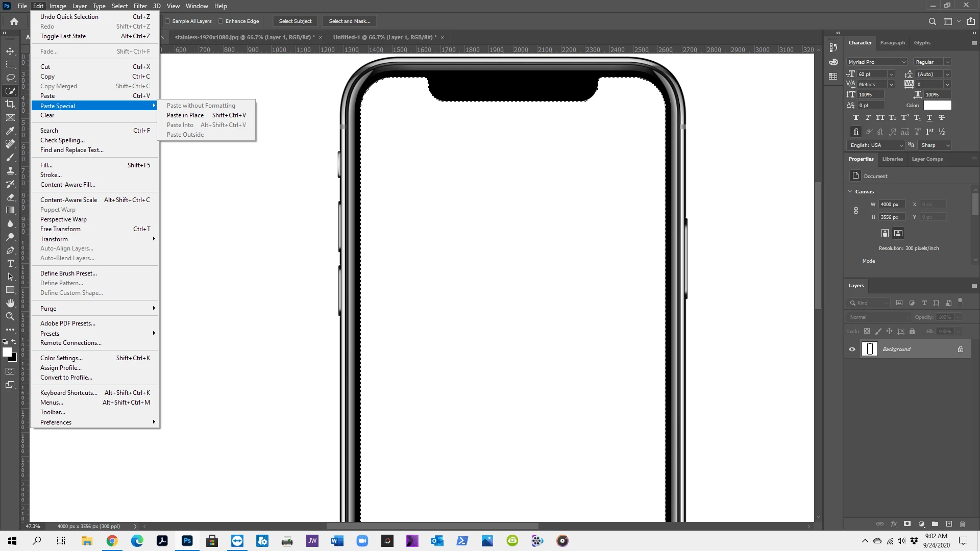Select the Hand tool
980x551 pixels.
(x=10, y=303)
